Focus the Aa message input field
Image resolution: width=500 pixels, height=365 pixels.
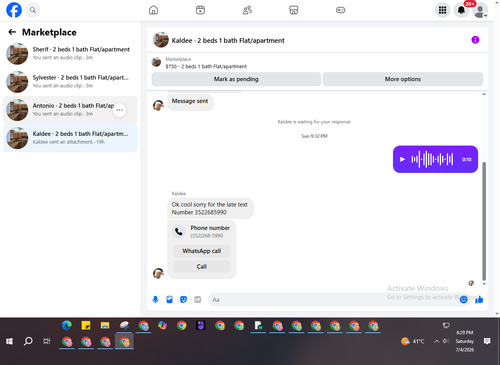click(x=333, y=300)
